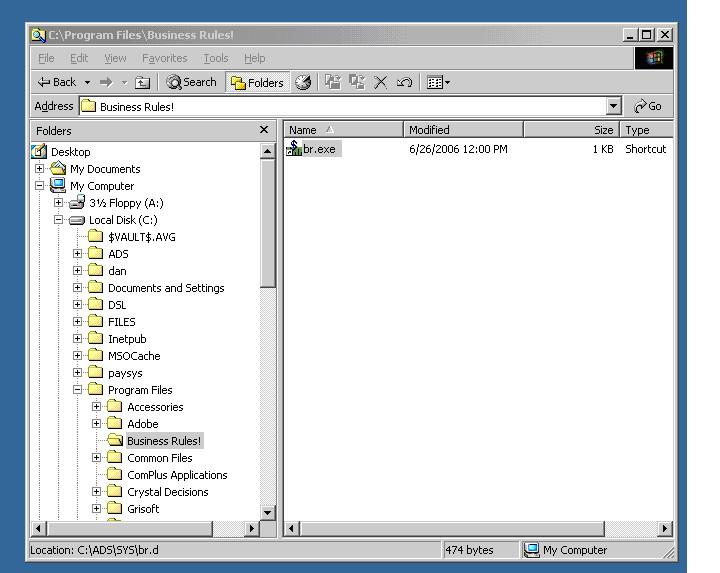Click folder tree horizontal scroll right arrow
This screenshot has height=573, width=720.
tap(251, 528)
